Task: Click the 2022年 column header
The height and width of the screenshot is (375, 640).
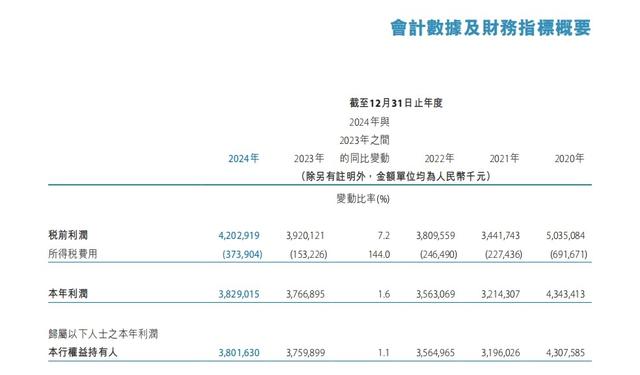Action: pyautogui.click(x=439, y=158)
